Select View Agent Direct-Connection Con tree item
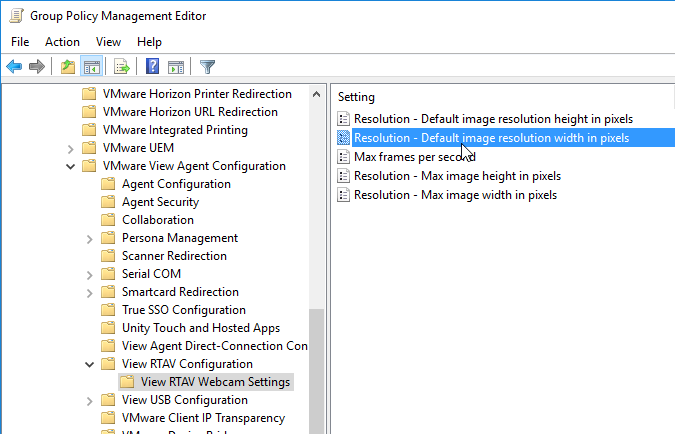The width and height of the screenshot is (675, 434). [215, 346]
